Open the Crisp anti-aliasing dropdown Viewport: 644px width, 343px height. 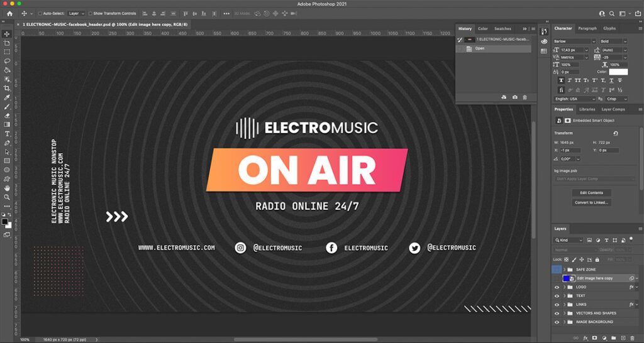pyautogui.click(x=616, y=99)
